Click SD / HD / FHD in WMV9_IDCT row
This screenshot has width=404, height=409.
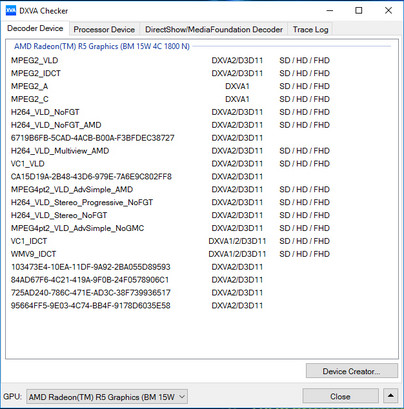[304, 254]
